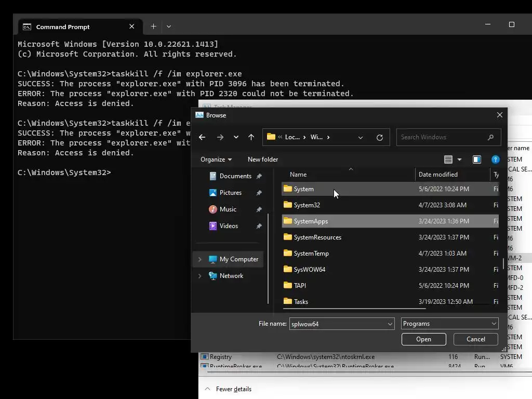Collapse Task Manager with Fewer details chevron

coord(208,389)
